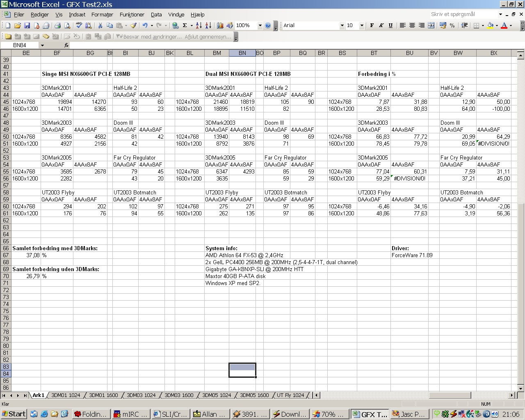Viewport: 525px width, 420px height.
Task: Toggle bold (F) formatting
Action: [372, 25]
